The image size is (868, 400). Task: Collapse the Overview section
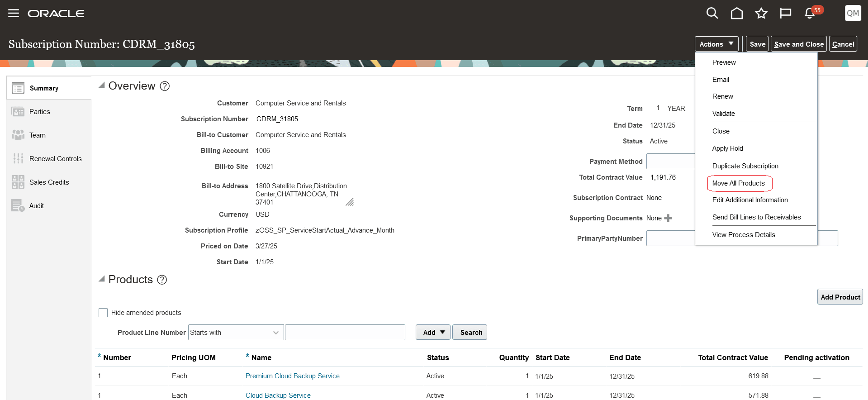pos(102,85)
